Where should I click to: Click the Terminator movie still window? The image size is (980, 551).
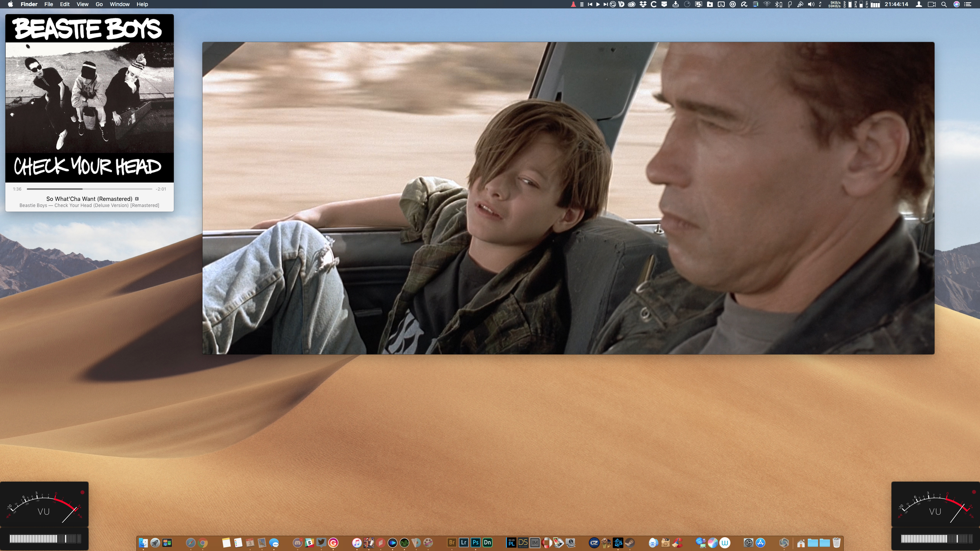point(568,198)
